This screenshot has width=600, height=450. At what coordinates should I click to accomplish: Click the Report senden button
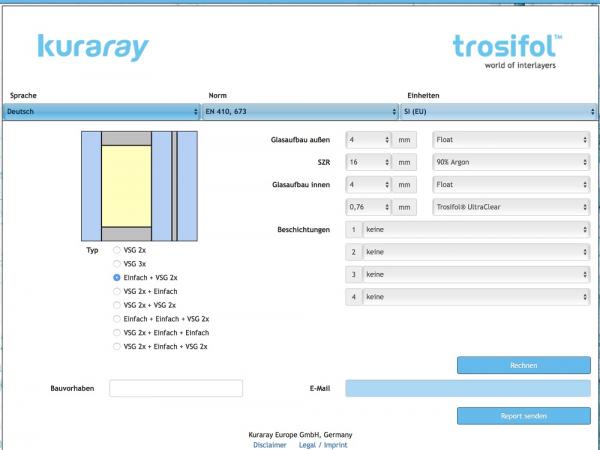523,416
